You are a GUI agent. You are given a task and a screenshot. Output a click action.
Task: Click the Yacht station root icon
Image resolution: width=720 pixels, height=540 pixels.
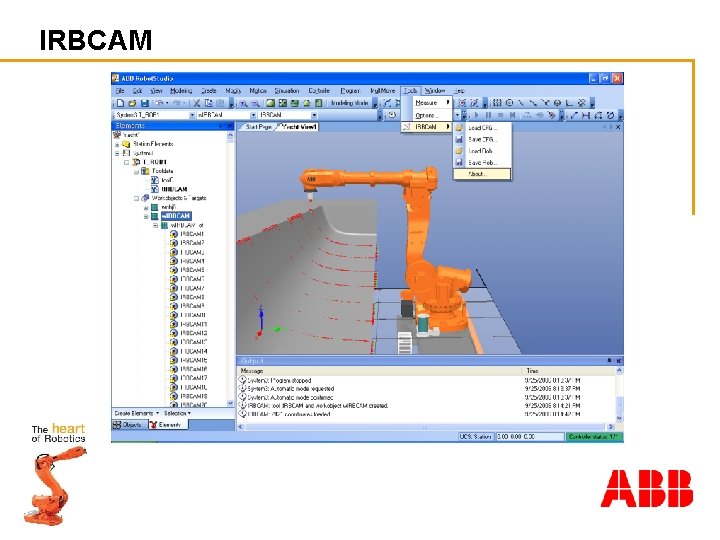pos(117,135)
